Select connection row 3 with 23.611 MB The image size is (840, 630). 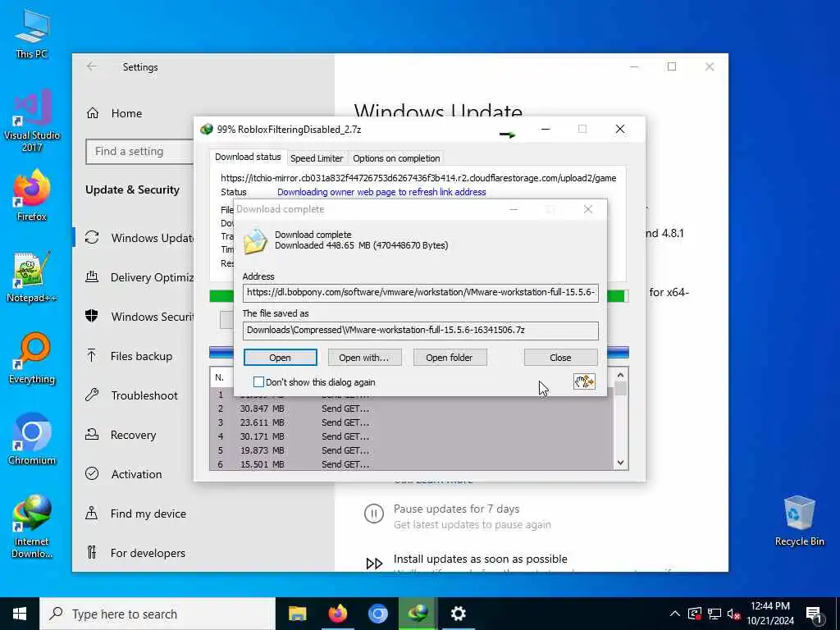click(x=412, y=422)
